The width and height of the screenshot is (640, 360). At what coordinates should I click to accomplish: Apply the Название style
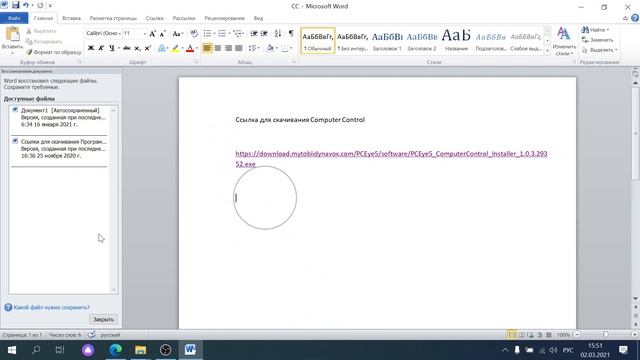(456, 40)
